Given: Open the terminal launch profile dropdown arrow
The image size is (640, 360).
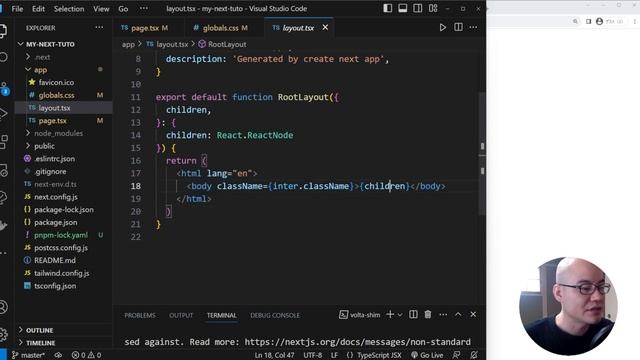Looking at the screenshot, I should click(400, 315).
